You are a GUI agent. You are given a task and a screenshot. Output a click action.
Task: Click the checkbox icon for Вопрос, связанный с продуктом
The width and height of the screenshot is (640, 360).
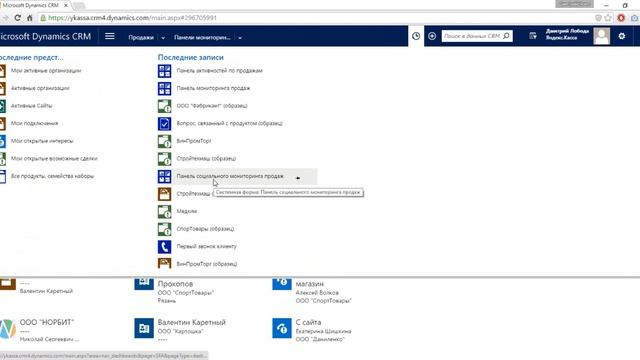click(x=164, y=123)
